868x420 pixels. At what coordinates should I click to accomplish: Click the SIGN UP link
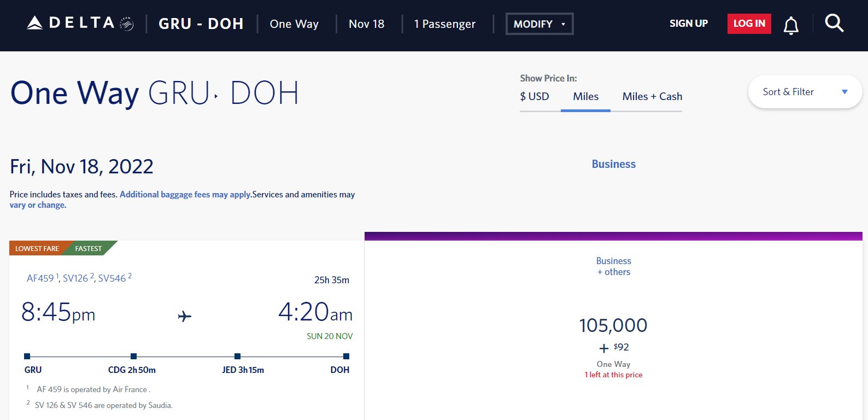689,24
